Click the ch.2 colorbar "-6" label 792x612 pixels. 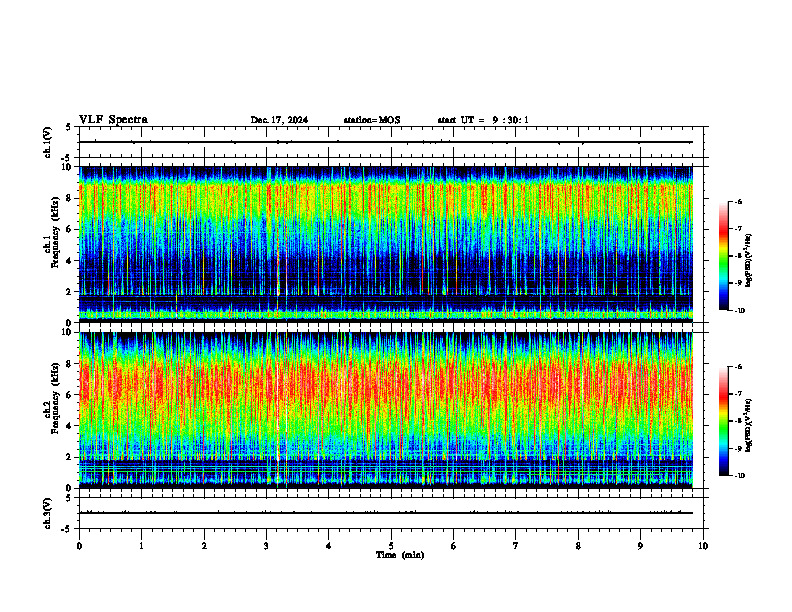(739, 367)
